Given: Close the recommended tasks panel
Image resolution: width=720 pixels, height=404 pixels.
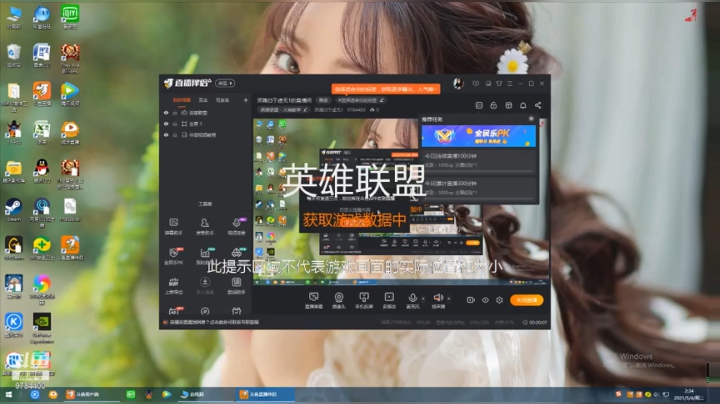Looking at the screenshot, I should point(531,119).
